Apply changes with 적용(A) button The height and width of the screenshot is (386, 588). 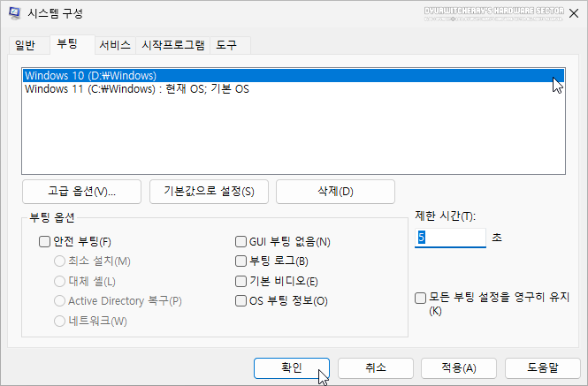(x=459, y=367)
